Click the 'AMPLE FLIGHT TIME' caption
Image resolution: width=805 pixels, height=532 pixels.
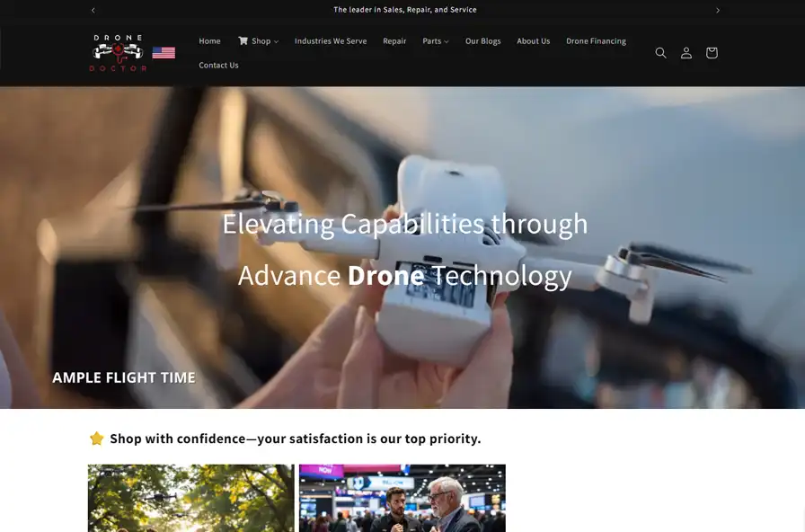(124, 377)
